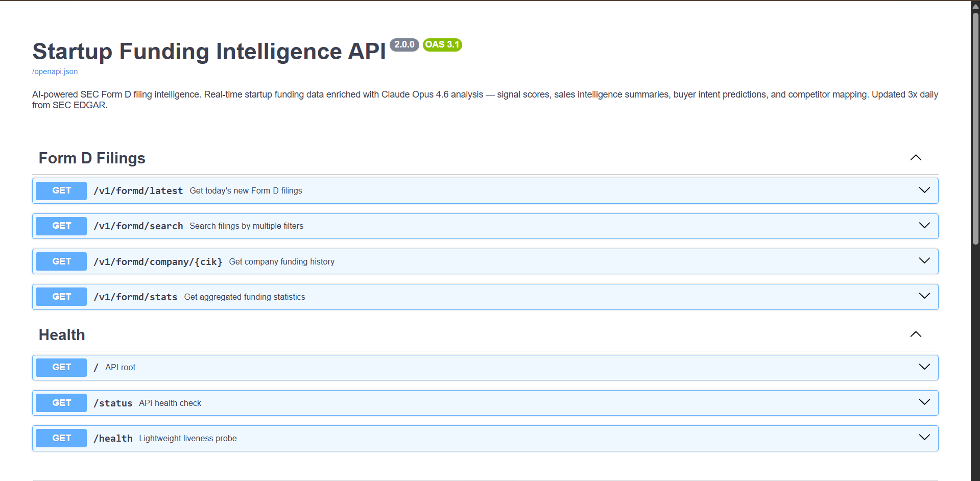
Task: Expand the API root endpoint chevron
Action: coord(924,367)
